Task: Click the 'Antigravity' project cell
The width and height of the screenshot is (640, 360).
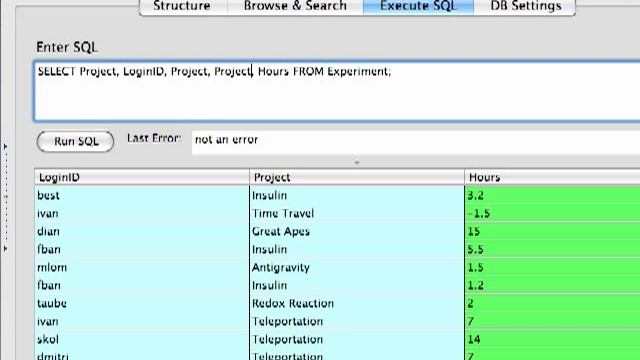Action: pos(357,267)
